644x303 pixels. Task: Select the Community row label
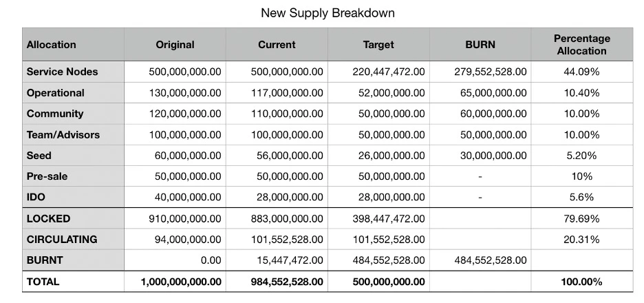coord(55,114)
